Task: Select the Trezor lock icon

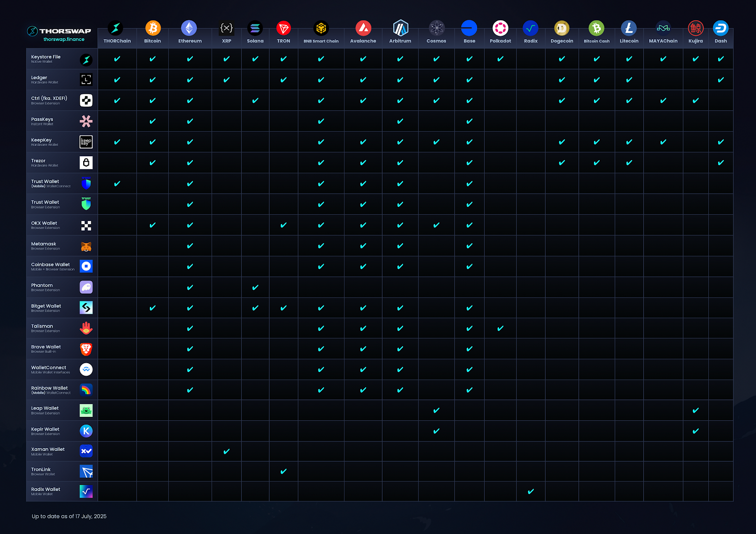Action: click(x=86, y=163)
